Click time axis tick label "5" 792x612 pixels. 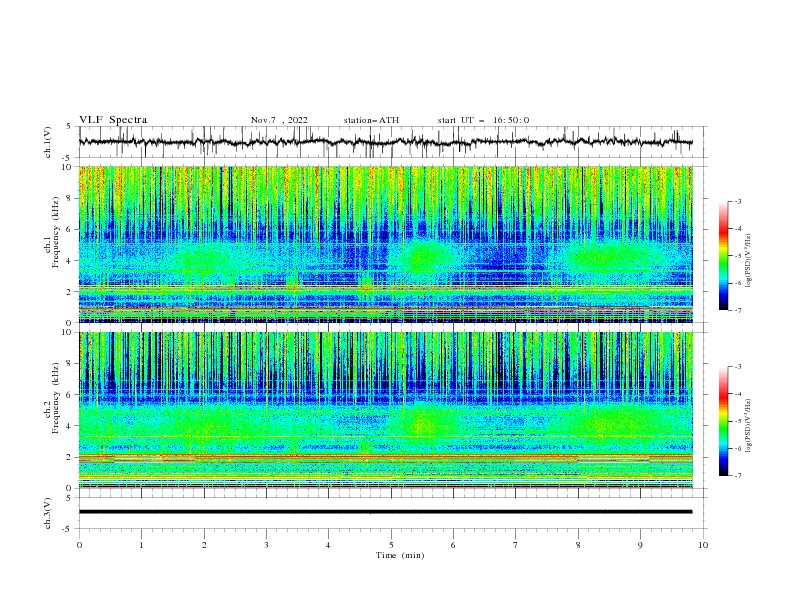coord(391,545)
